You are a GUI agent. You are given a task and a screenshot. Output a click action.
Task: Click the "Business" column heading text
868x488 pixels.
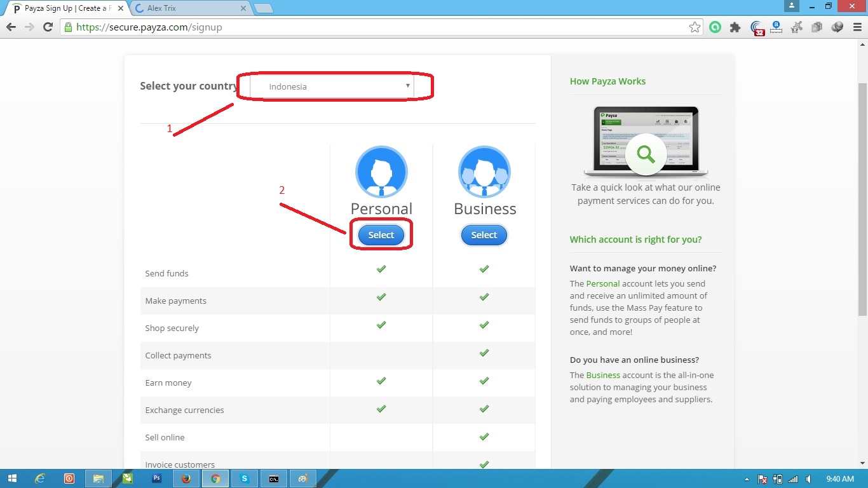pos(485,208)
